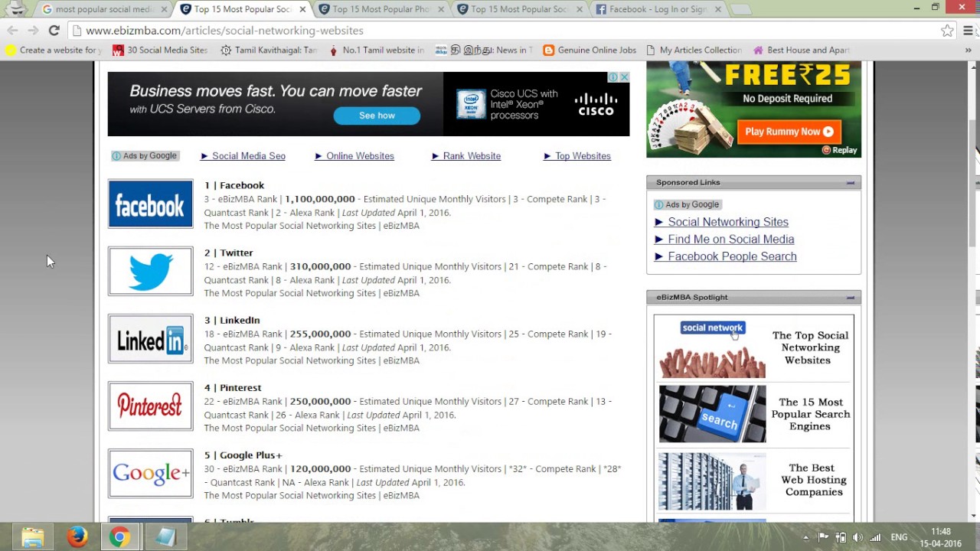
Task: Open the 'Online Websites' ad link
Action: [x=354, y=156]
